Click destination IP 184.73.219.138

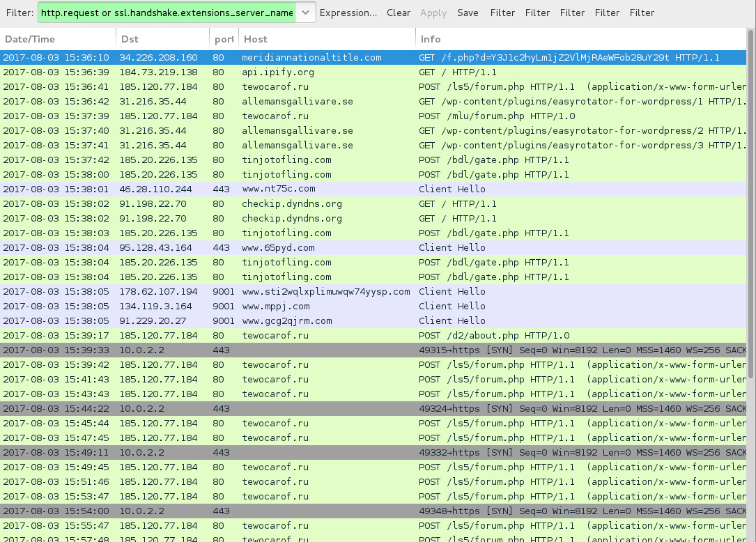(x=159, y=72)
